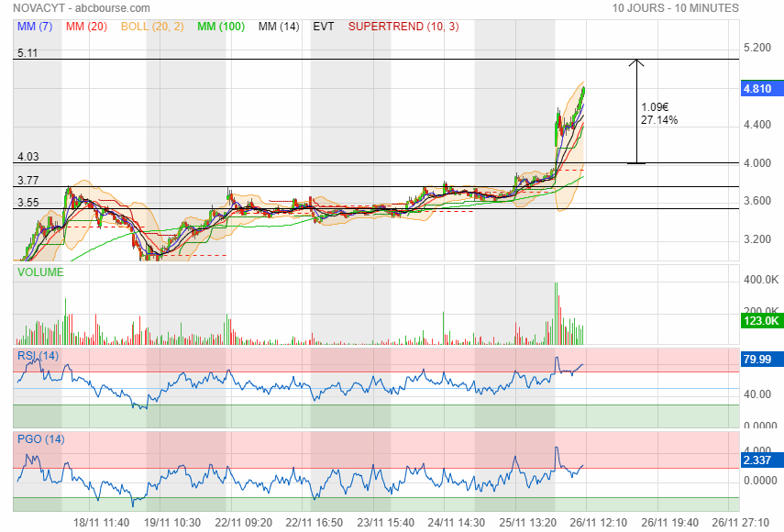The height and width of the screenshot is (532, 784).
Task: Click the 5.11 resistance level label
Action: tap(28, 53)
